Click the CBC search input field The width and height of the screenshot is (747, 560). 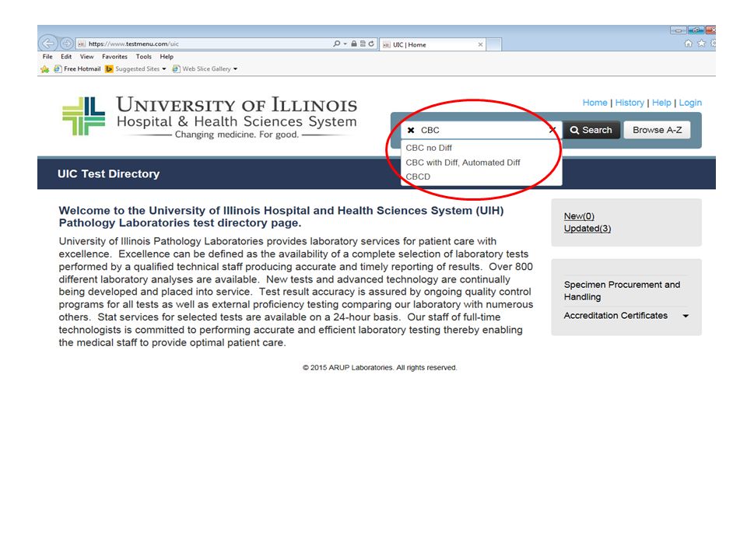[481, 130]
